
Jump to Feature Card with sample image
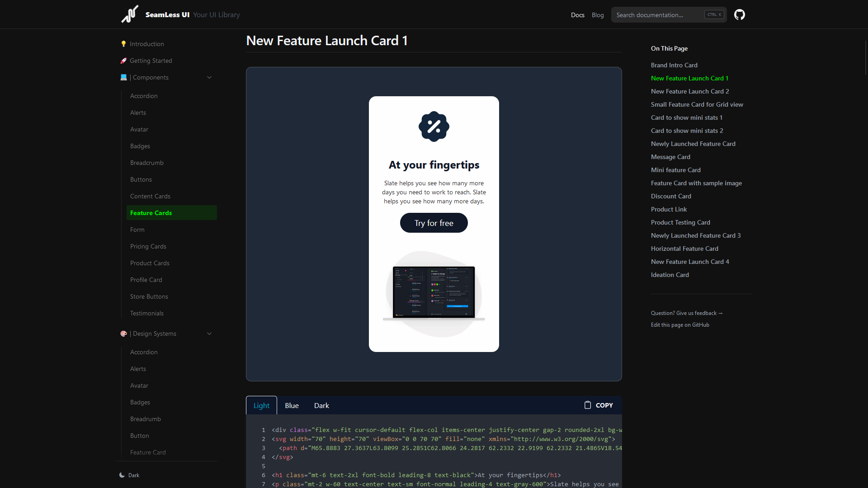tap(696, 183)
